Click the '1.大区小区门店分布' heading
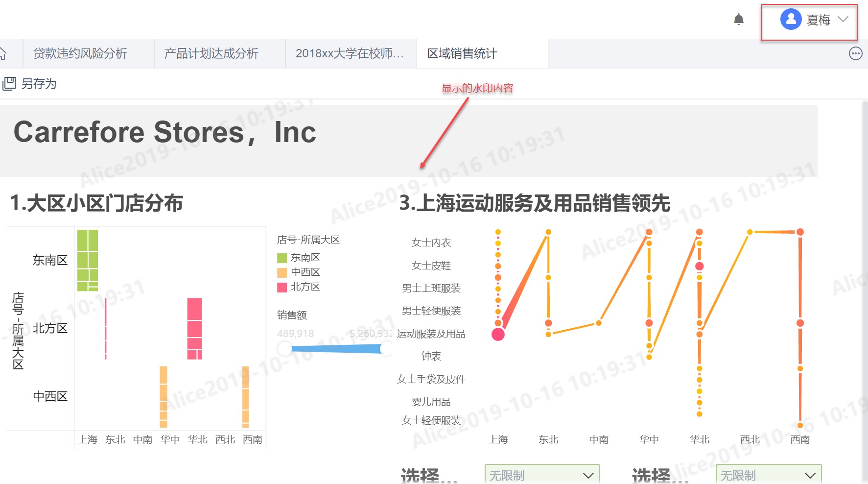868x484 pixels. tap(96, 203)
